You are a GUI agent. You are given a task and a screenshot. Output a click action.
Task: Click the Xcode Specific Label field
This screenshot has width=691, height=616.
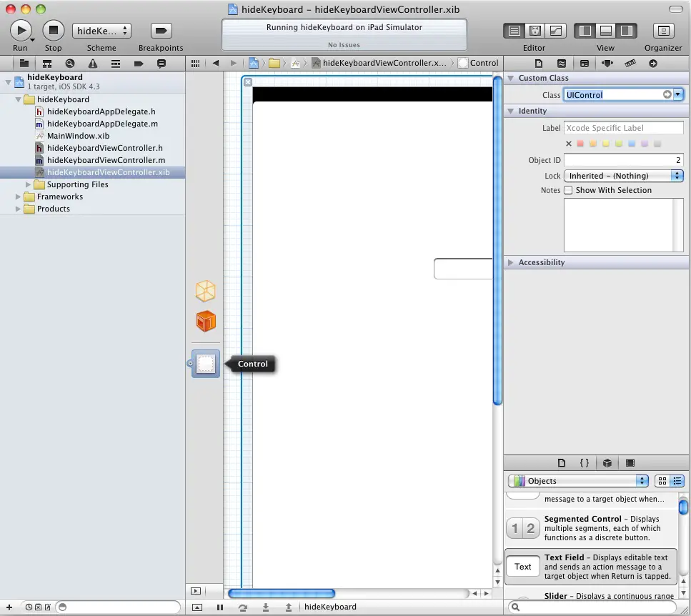(623, 128)
